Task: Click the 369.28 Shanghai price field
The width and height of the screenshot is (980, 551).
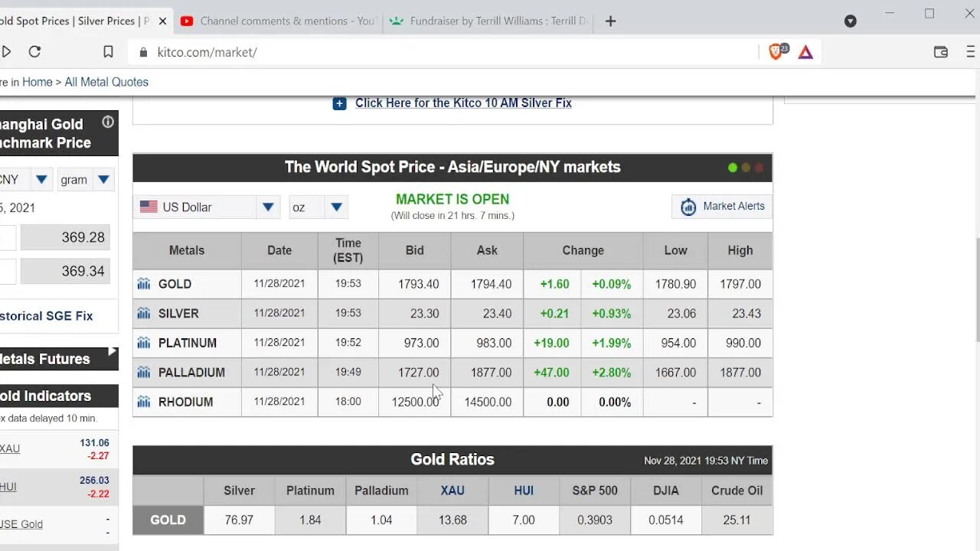Action: coord(65,237)
